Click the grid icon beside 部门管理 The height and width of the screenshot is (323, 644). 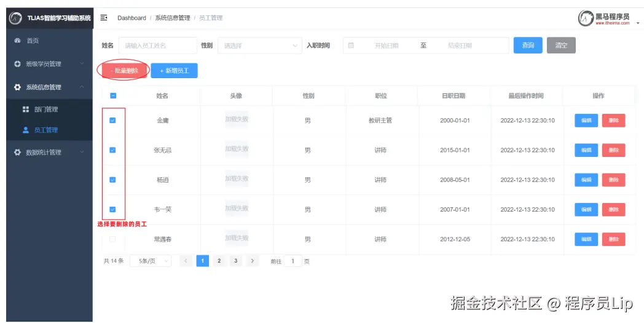coord(26,110)
